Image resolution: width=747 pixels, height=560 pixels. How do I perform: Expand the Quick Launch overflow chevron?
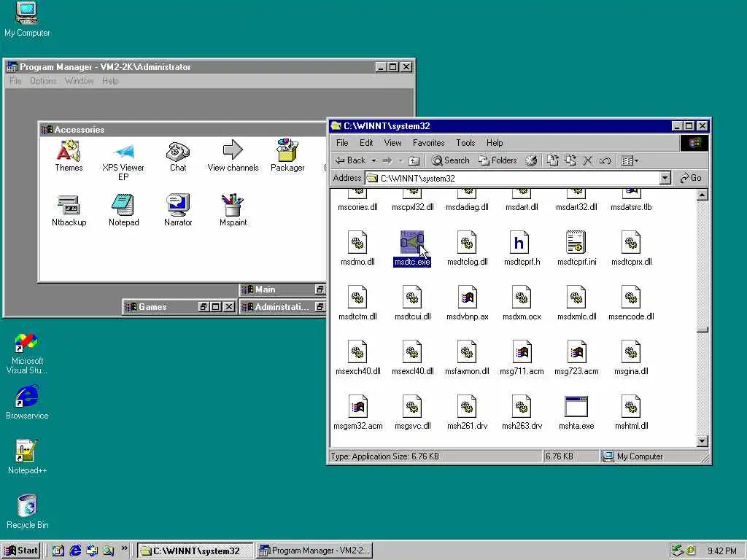124,548
